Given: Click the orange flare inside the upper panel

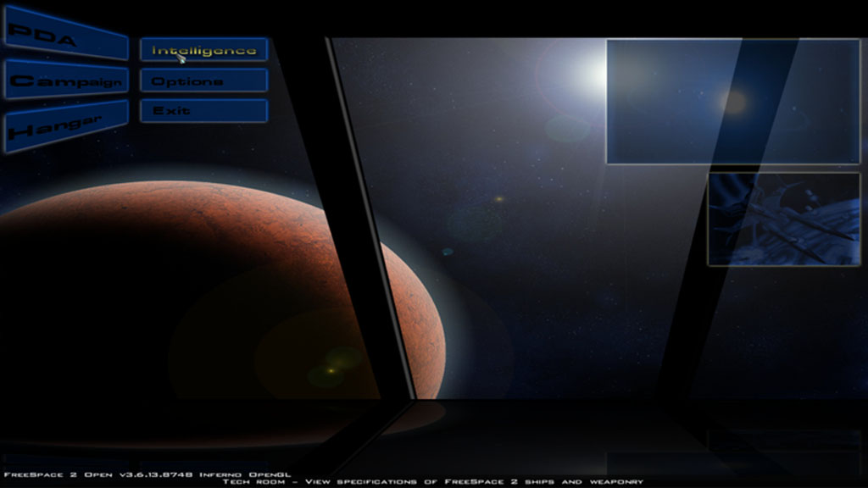Looking at the screenshot, I should pos(732,102).
